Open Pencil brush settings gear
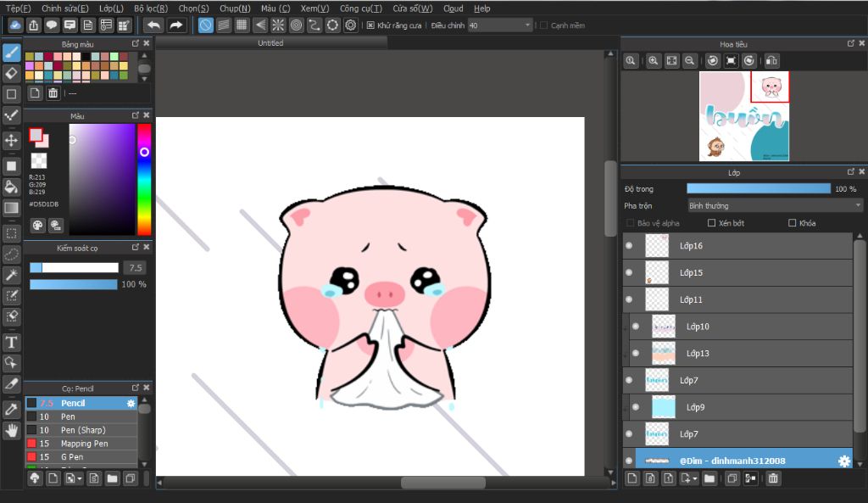Image resolution: width=868 pixels, height=503 pixels. coord(131,403)
